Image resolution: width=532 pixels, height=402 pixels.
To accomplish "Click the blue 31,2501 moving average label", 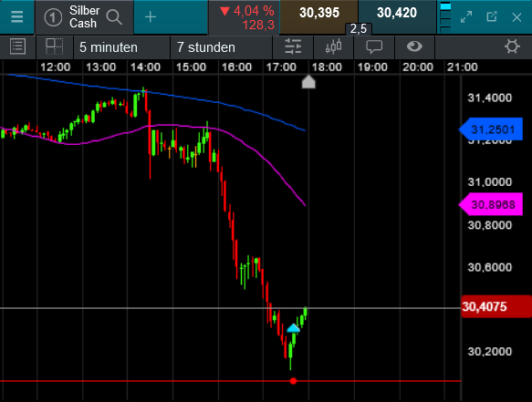I will point(491,129).
